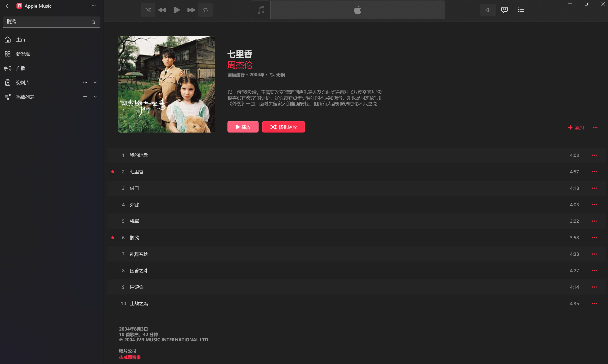Open the 广播 radio sidebar item
The height and width of the screenshot is (364, 608).
click(x=21, y=68)
